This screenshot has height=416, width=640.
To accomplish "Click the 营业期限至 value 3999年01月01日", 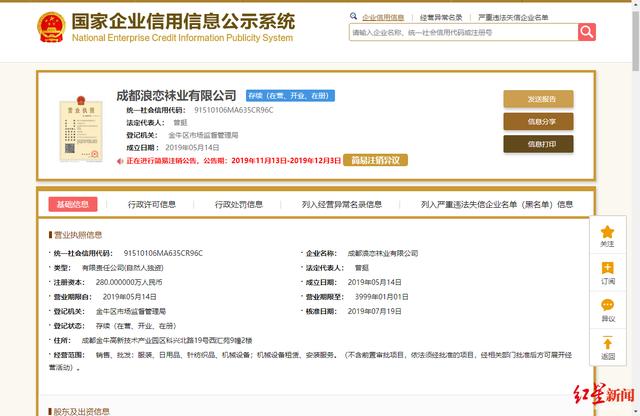I will pyautogui.click(x=382, y=297).
